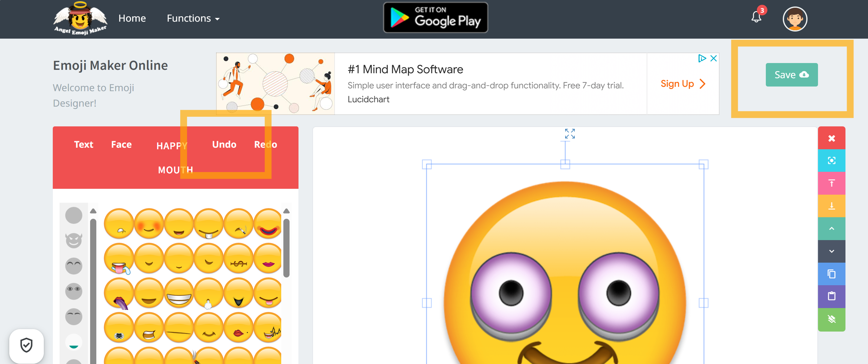This screenshot has width=868, height=364.
Task: Click the shield privacy badge icon
Action: [x=26, y=345]
